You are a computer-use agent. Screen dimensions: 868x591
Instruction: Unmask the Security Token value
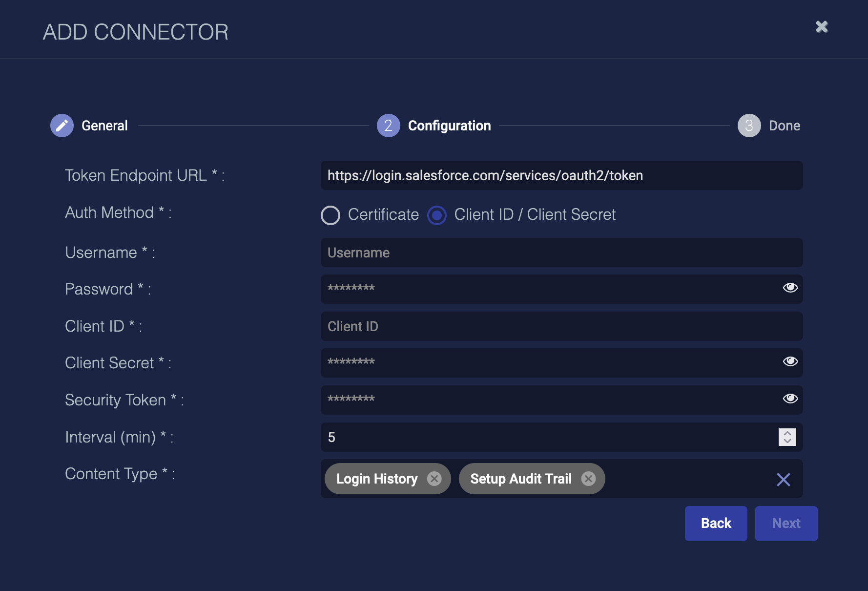[790, 399]
